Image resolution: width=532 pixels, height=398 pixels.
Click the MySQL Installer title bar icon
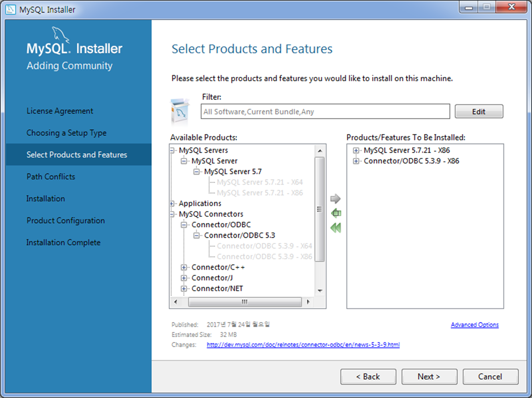pos(10,9)
